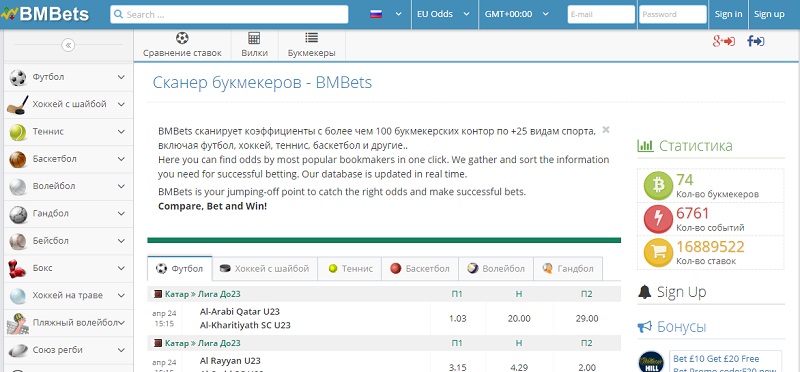Screen dimensions: 800x372
Task: Click the shopping cart bets icon
Action: point(658,253)
